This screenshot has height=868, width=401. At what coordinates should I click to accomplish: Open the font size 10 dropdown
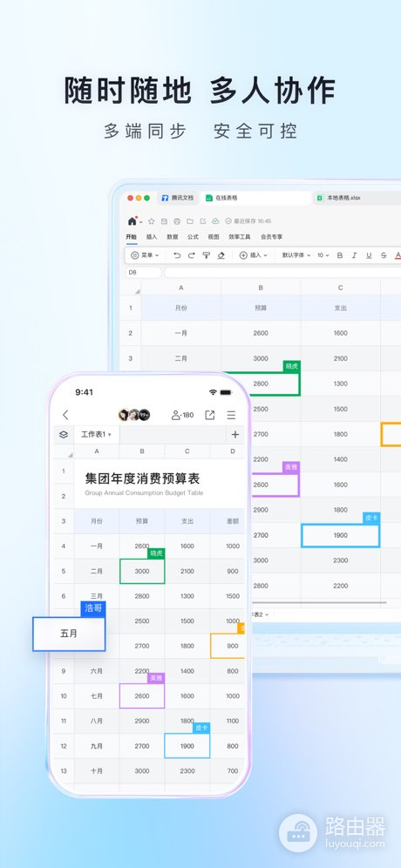(323, 255)
